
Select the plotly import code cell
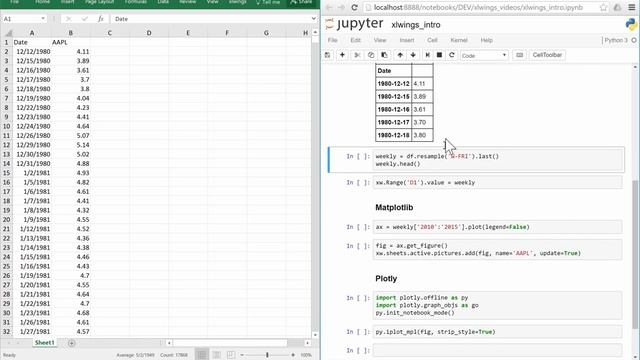pyautogui.click(x=498, y=305)
